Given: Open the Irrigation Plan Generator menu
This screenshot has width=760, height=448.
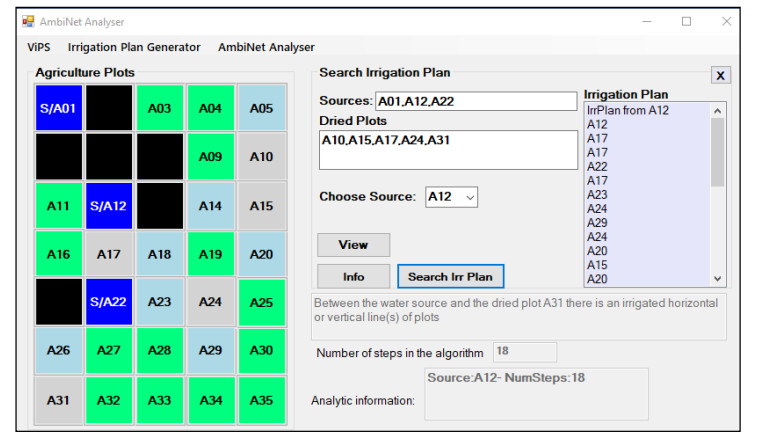Looking at the screenshot, I should (x=134, y=47).
